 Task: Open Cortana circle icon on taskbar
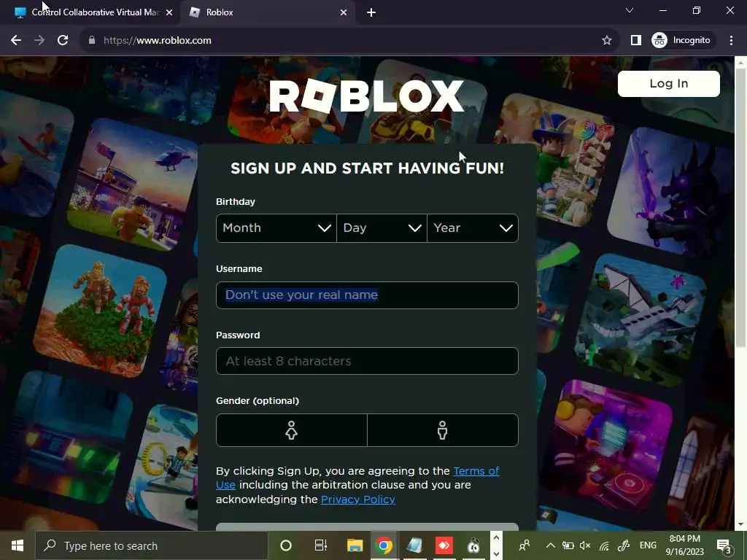click(x=286, y=545)
